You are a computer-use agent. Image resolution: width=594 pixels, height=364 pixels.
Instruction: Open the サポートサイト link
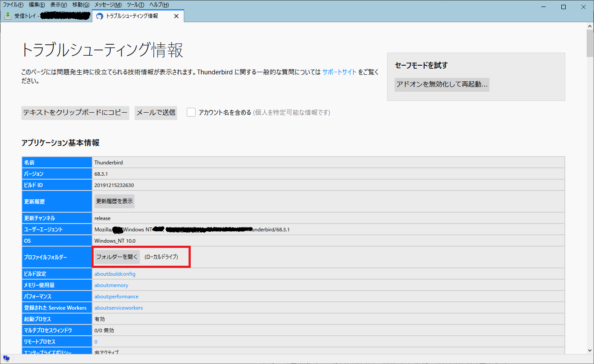click(340, 72)
